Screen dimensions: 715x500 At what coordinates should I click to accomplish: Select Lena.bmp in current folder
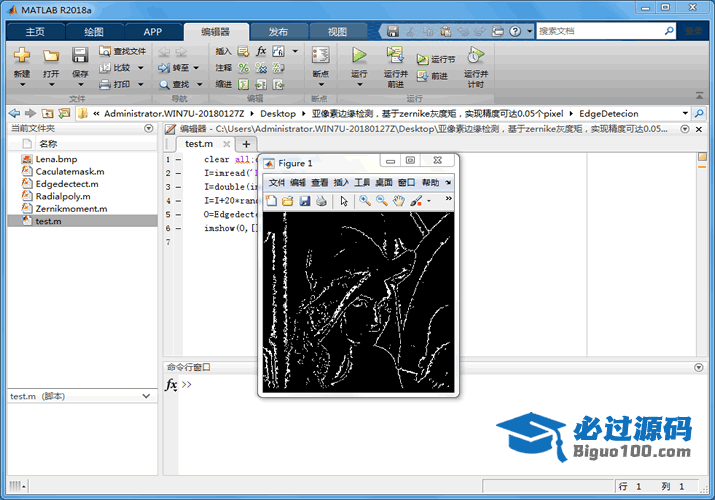(57, 159)
